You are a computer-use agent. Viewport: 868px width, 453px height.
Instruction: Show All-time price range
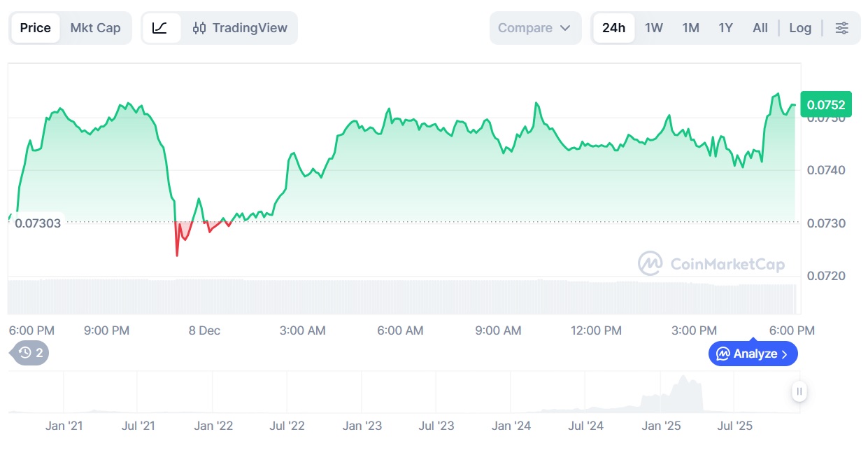(x=760, y=28)
